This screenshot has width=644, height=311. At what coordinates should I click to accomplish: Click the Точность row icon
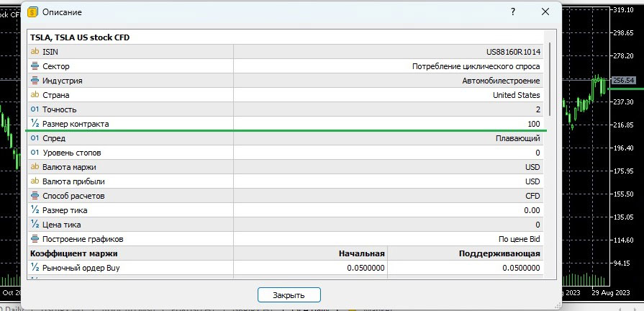(35, 109)
